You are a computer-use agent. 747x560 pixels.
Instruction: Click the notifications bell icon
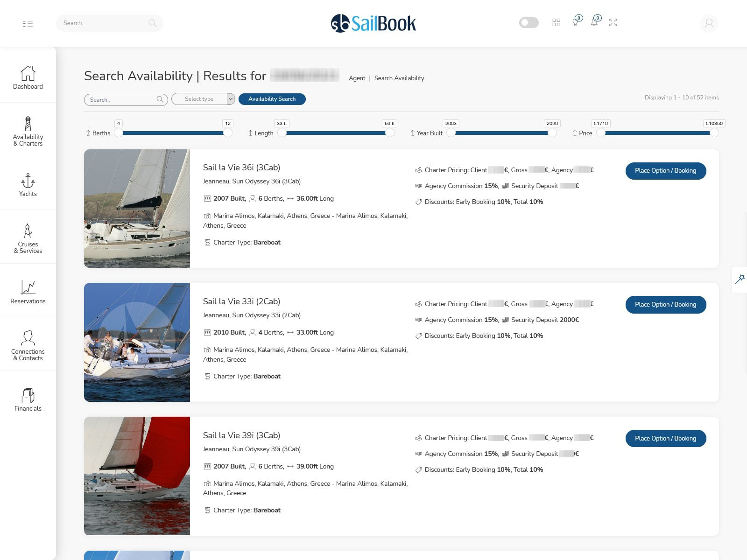594,22
